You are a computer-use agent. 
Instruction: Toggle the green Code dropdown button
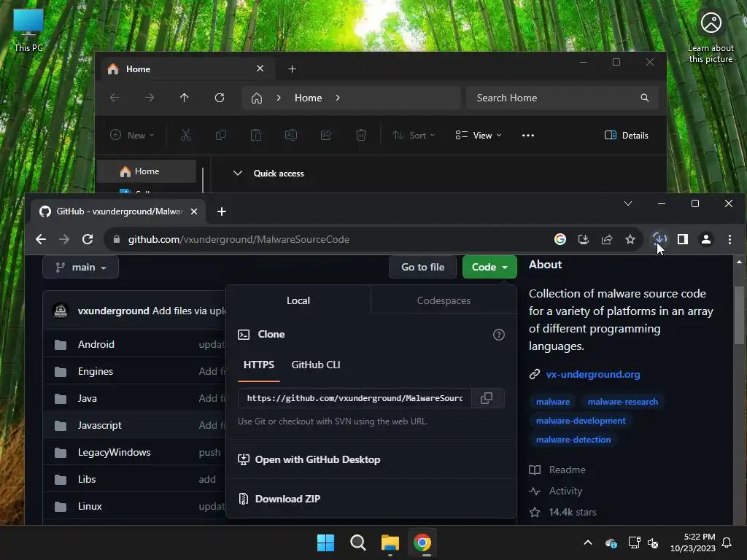pyautogui.click(x=489, y=267)
